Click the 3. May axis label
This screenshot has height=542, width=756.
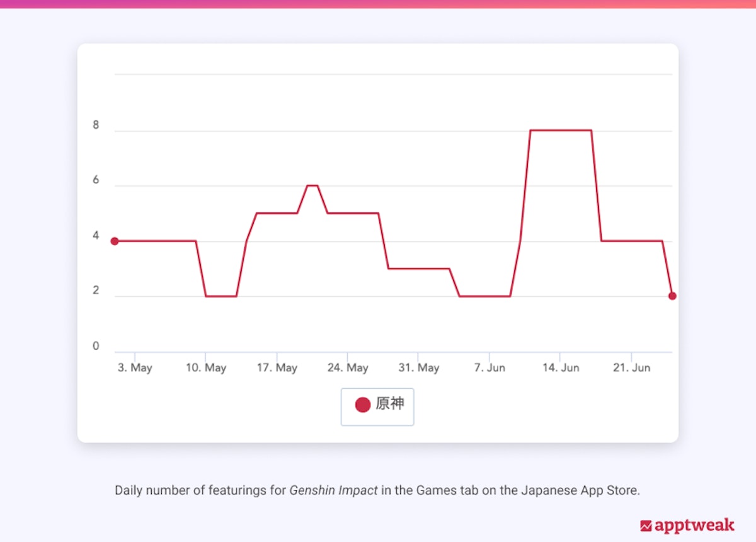pyautogui.click(x=135, y=367)
